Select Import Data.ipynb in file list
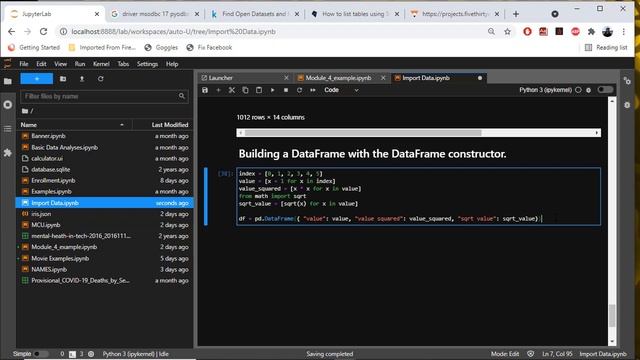Screen dimensions: 640x360 [104, 203]
